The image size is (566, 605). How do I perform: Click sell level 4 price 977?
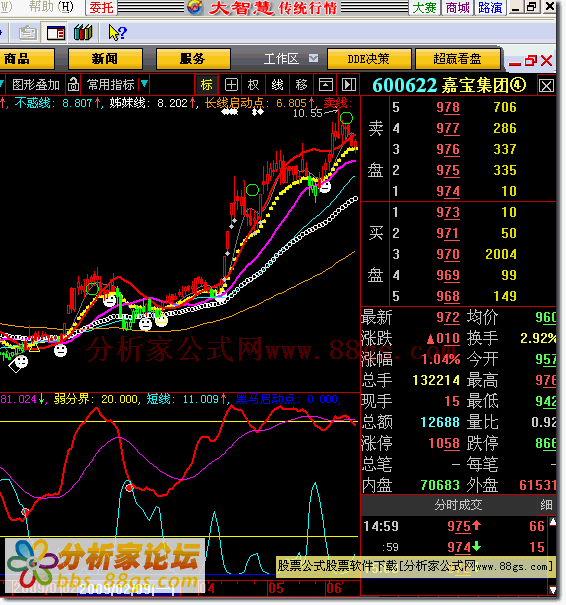tap(448, 128)
